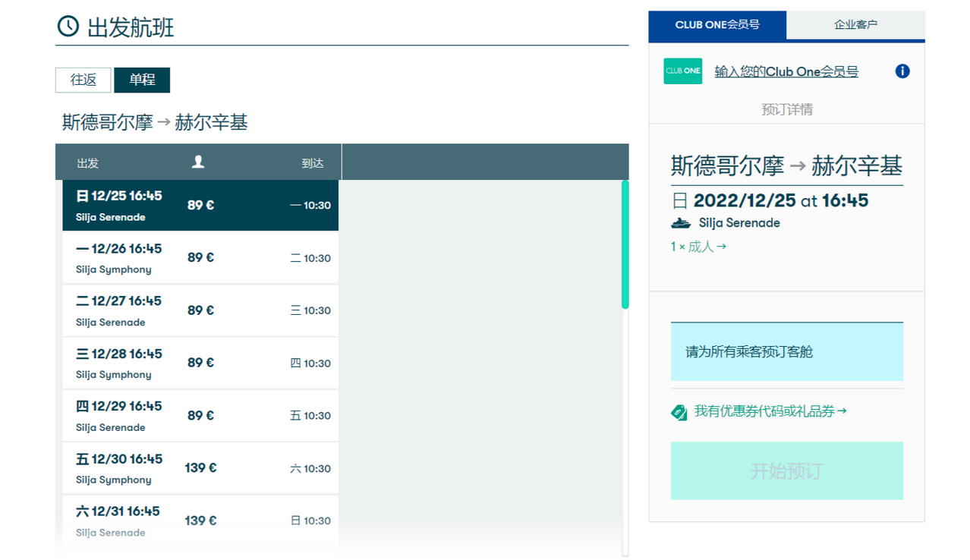
Task: Click the 出发航班 page heading
Action: [x=131, y=27]
